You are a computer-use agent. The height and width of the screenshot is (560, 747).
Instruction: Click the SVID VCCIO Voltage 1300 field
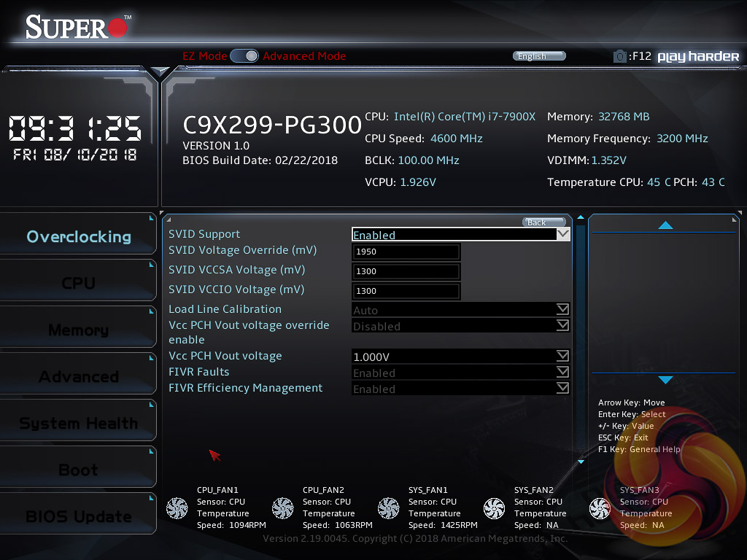(406, 291)
